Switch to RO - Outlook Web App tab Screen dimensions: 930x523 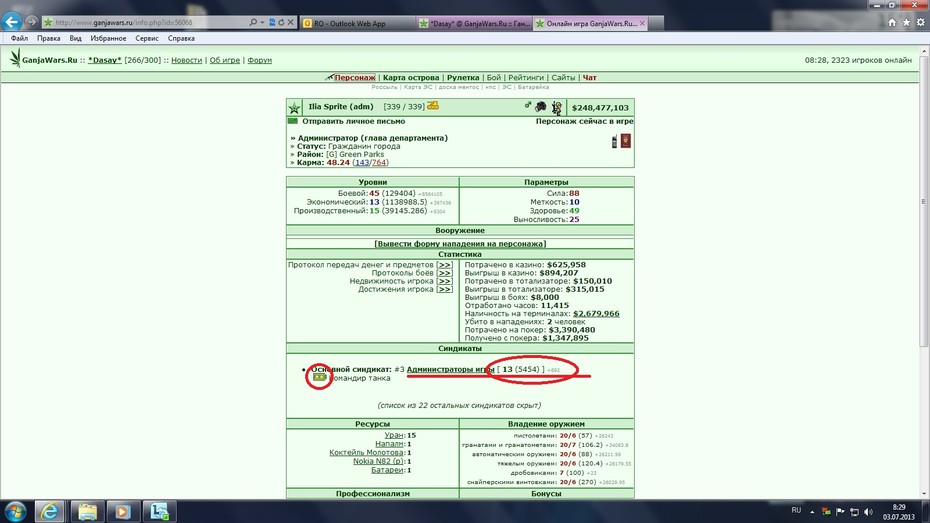coord(358,23)
